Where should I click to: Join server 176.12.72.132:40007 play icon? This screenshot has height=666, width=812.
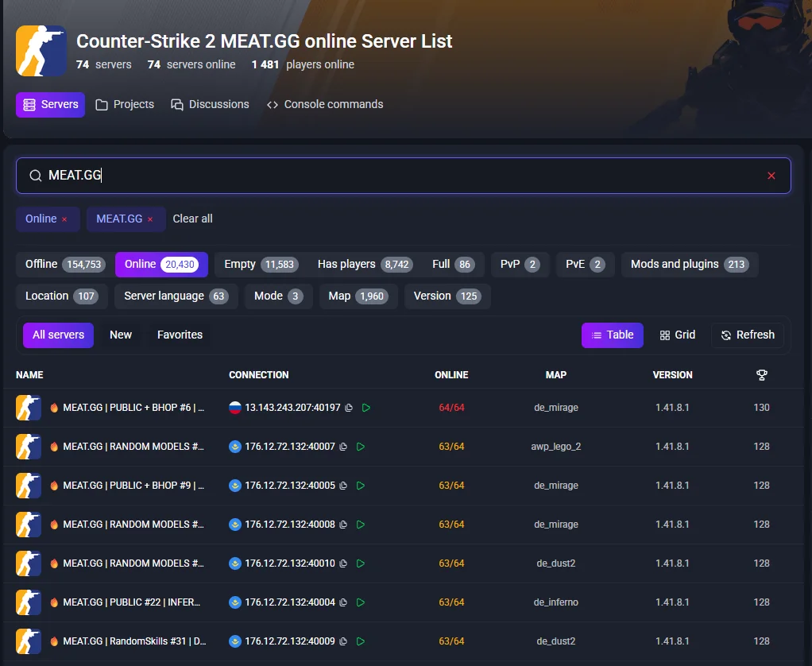tap(361, 447)
